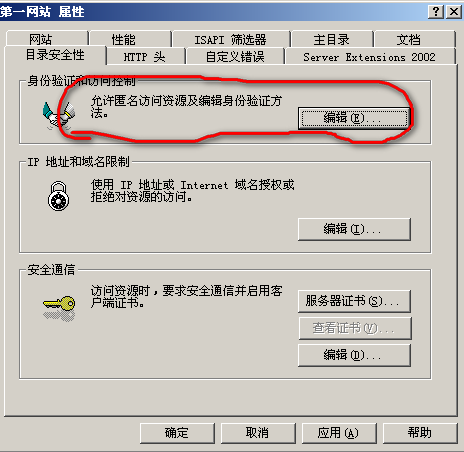464x452 pixels.
Task: Close the 第一网站 属性 dialog
Action: [454, 12]
